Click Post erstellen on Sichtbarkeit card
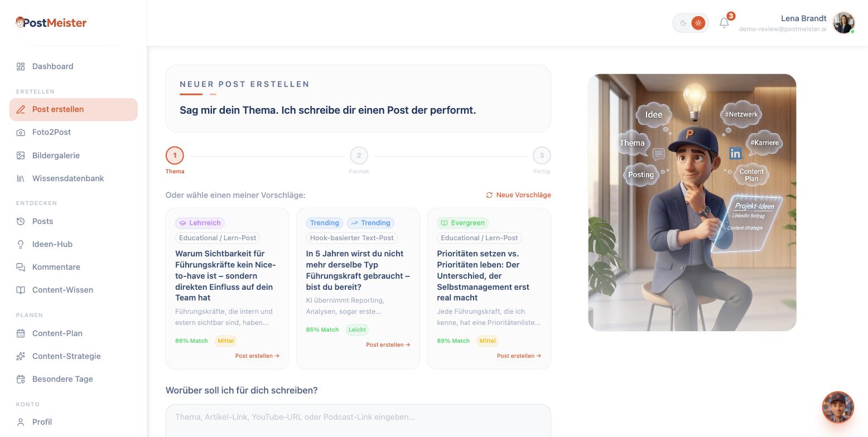The height and width of the screenshot is (437, 868). click(257, 356)
